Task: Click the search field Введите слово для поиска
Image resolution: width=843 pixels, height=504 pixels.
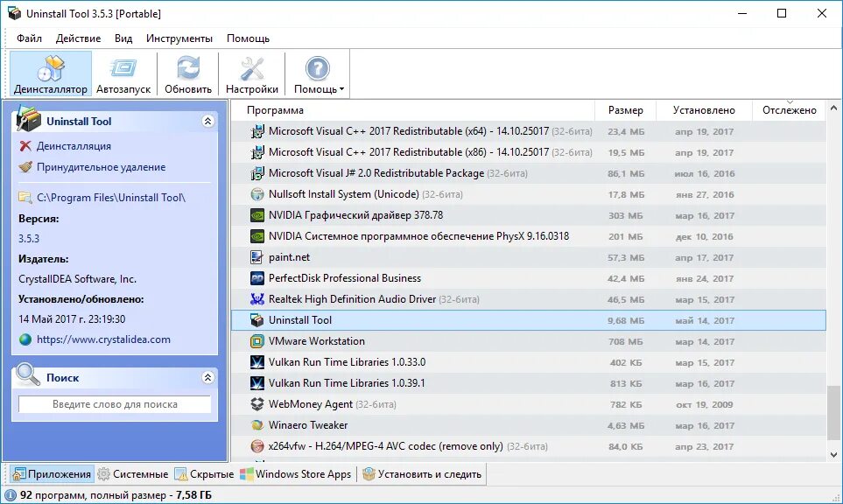Action: [x=115, y=404]
